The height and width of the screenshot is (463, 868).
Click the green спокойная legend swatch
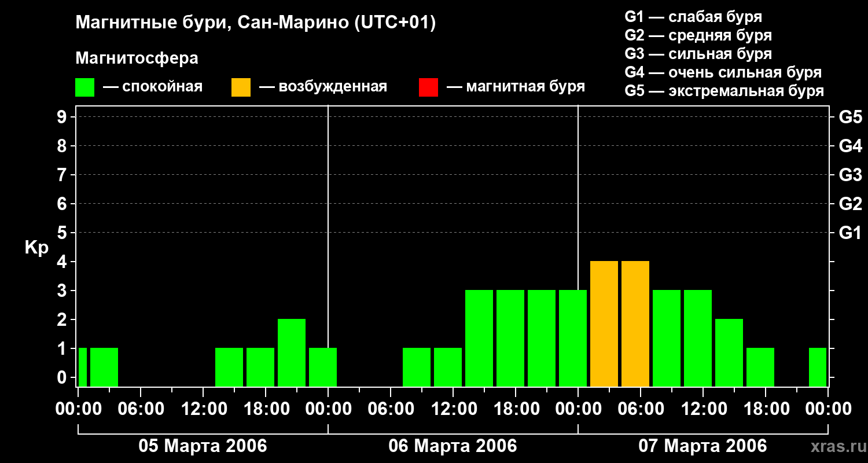tap(85, 87)
